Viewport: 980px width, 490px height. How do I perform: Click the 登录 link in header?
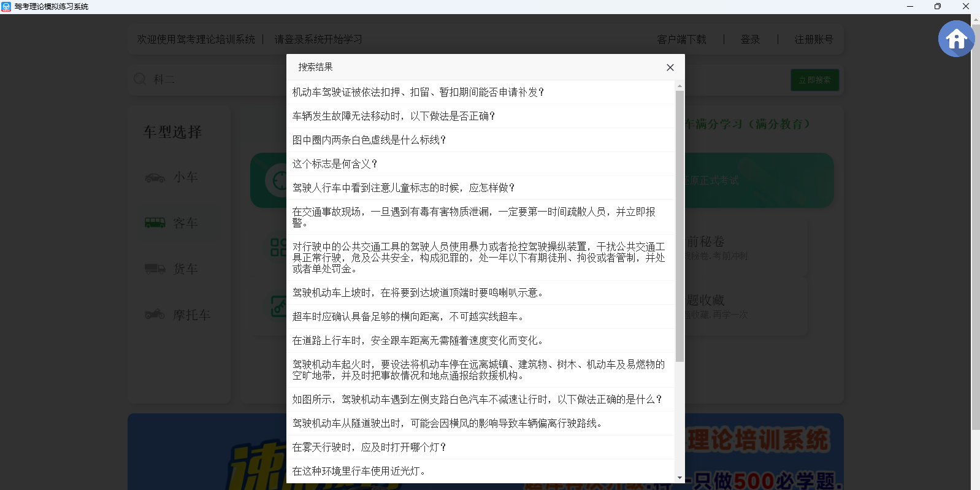pos(750,39)
